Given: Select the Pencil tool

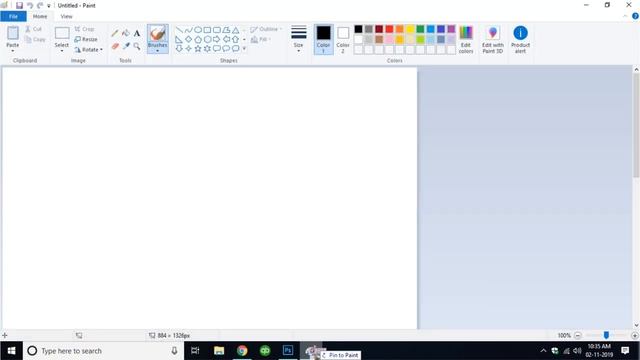Looking at the screenshot, I should (115, 33).
